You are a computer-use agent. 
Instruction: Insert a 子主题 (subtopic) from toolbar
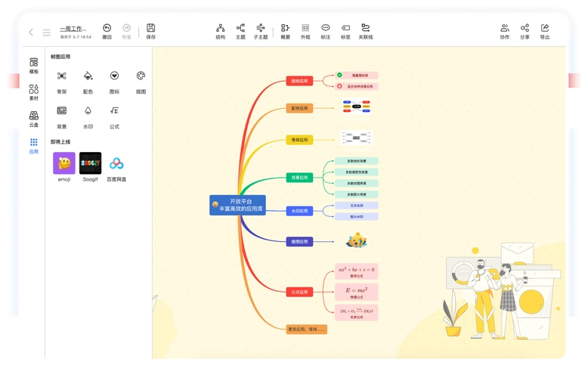pyautogui.click(x=261, y=28)
